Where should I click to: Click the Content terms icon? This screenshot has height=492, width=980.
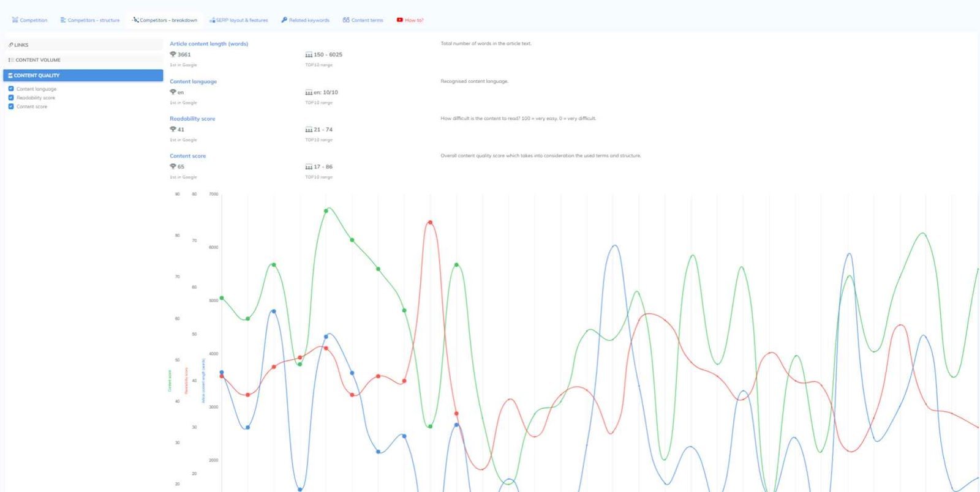point(346,20)
